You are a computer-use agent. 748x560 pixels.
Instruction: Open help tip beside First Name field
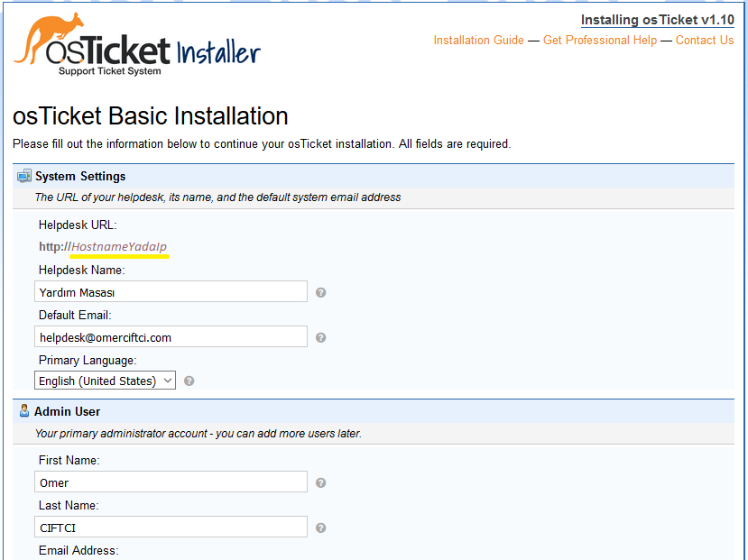(x=321, y=482)
